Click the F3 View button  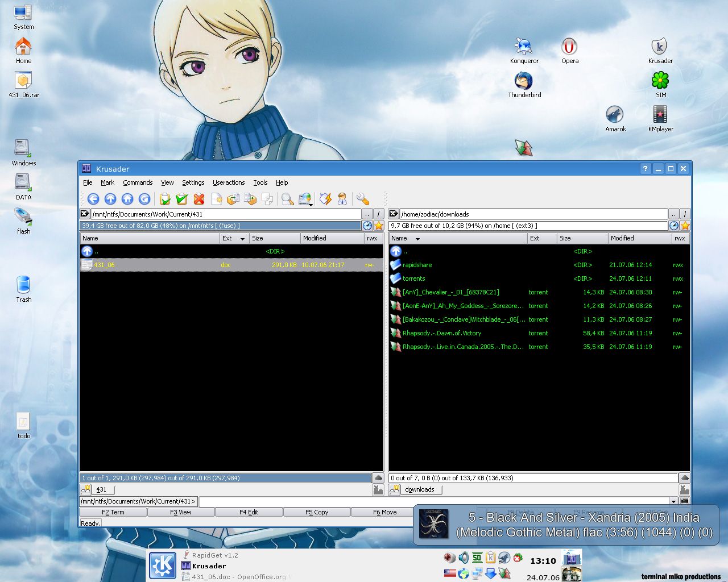click(181, 512)
